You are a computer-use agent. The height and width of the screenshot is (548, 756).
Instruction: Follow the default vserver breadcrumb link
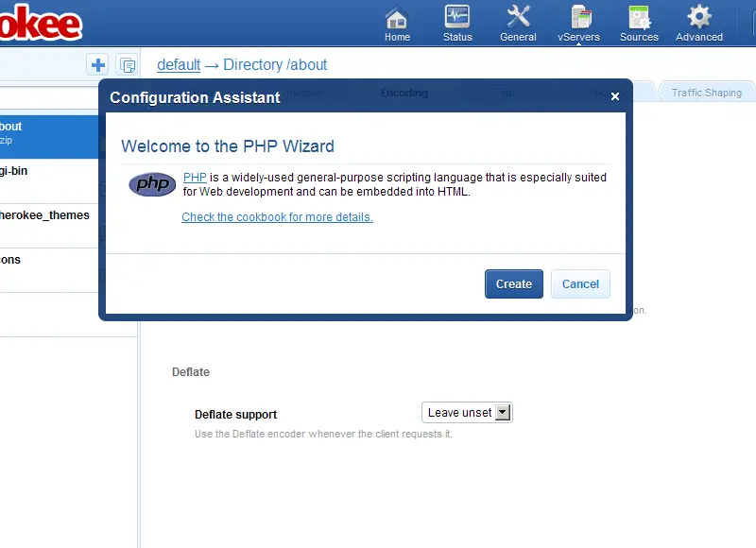coord(179,64)
